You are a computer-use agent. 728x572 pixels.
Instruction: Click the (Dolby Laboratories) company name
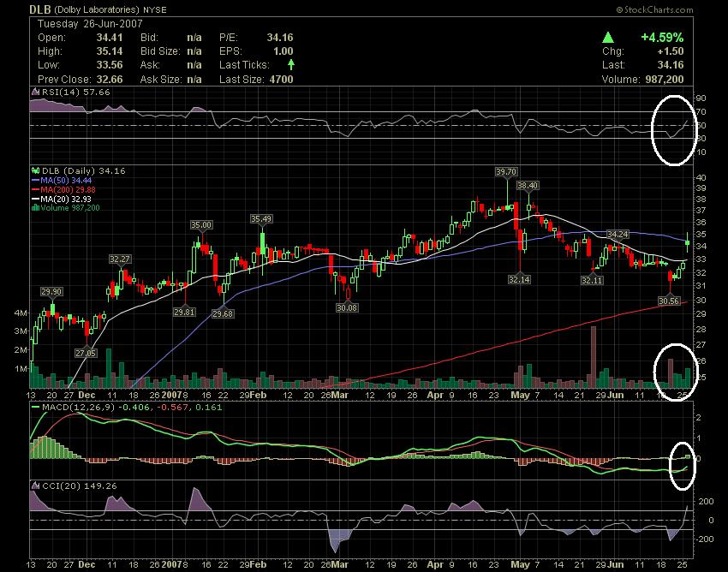(97, 9)
